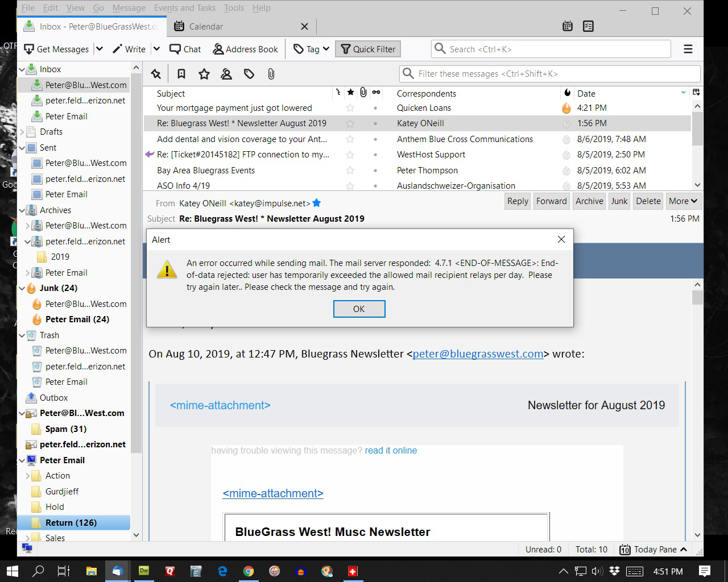
Task: Sort by read status glasses column header
Action: 376,93
